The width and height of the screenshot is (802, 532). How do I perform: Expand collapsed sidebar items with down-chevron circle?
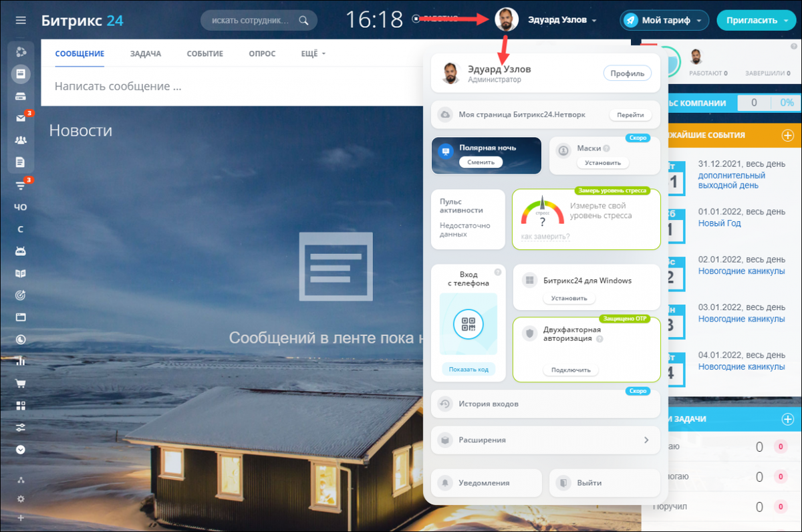21,450
